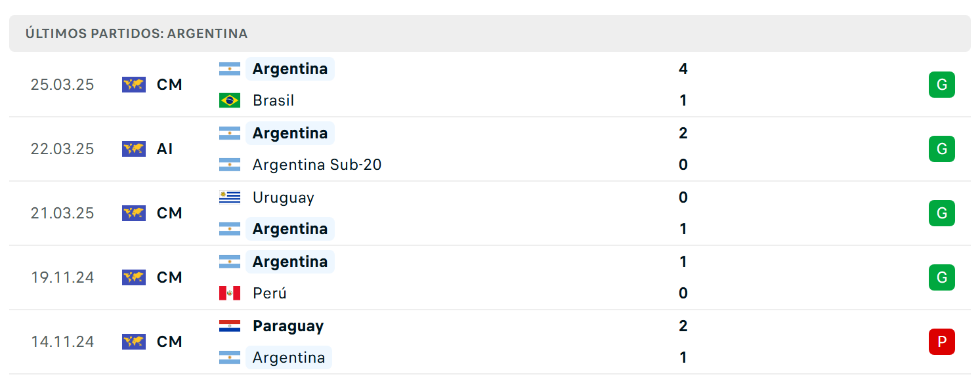The width and height of the screenshot is (980, 385).
Task: Click world map icon for 22.03.25 match
Action: (134, 149)
